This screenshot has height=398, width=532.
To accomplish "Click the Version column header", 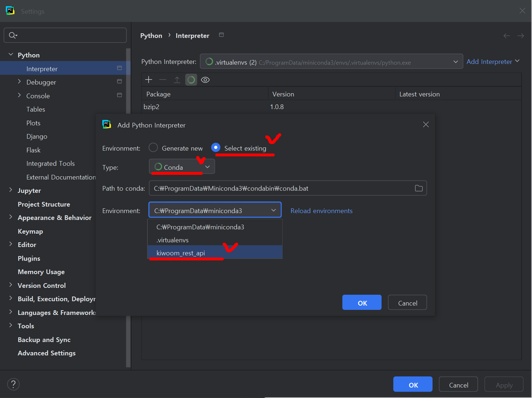I will [332, 94].
